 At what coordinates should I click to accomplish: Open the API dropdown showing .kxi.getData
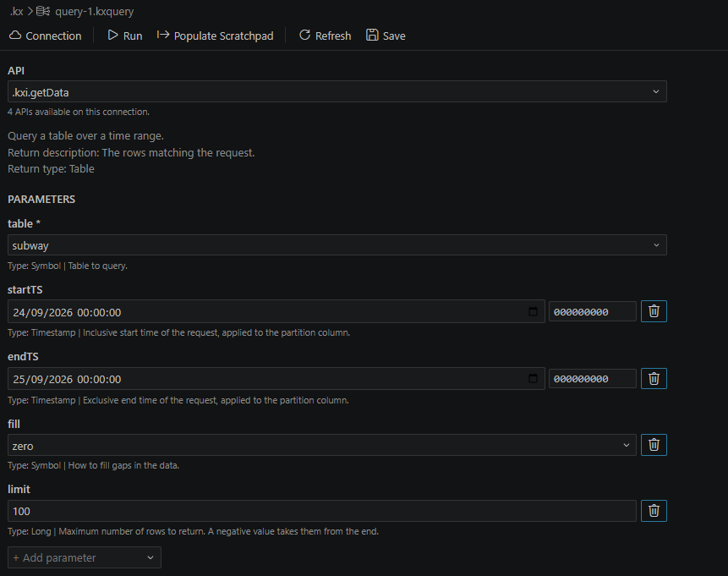337,91
